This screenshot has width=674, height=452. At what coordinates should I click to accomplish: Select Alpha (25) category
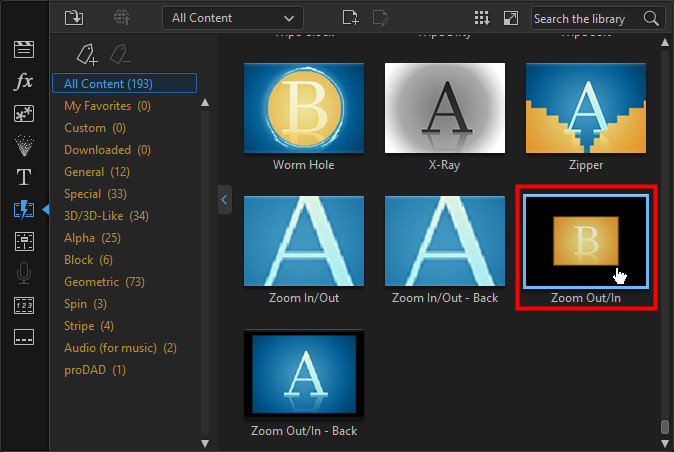pos(92,238)
